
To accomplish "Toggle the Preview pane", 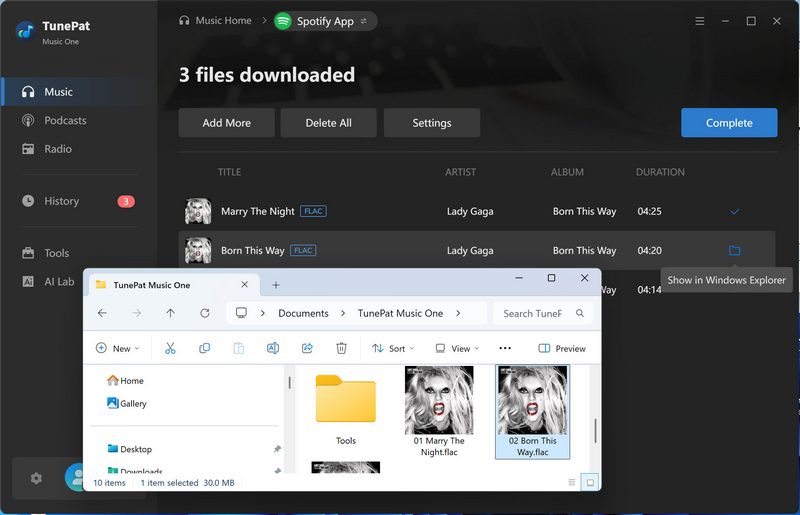I will 562,348.
